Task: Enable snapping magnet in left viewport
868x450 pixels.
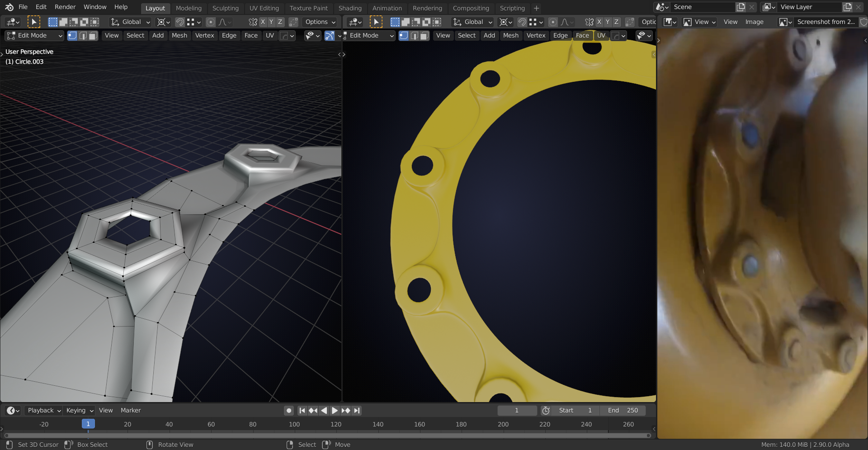Action: click(x=180, y=22)
